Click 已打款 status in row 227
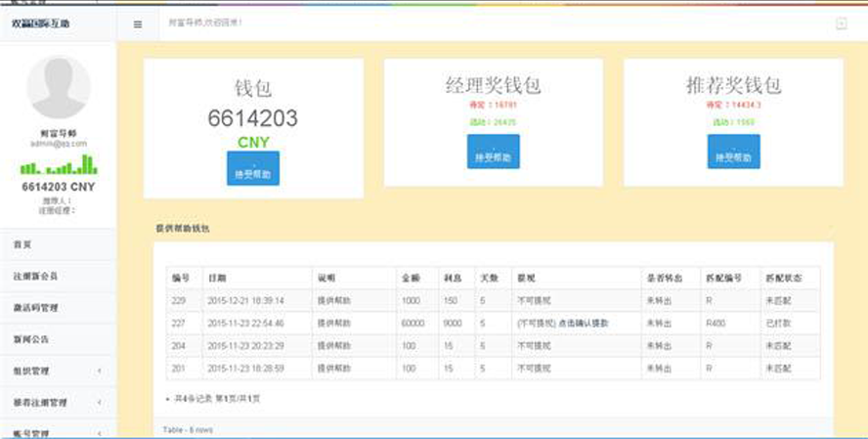Screen dimensions: 868x439 [778, 324]
